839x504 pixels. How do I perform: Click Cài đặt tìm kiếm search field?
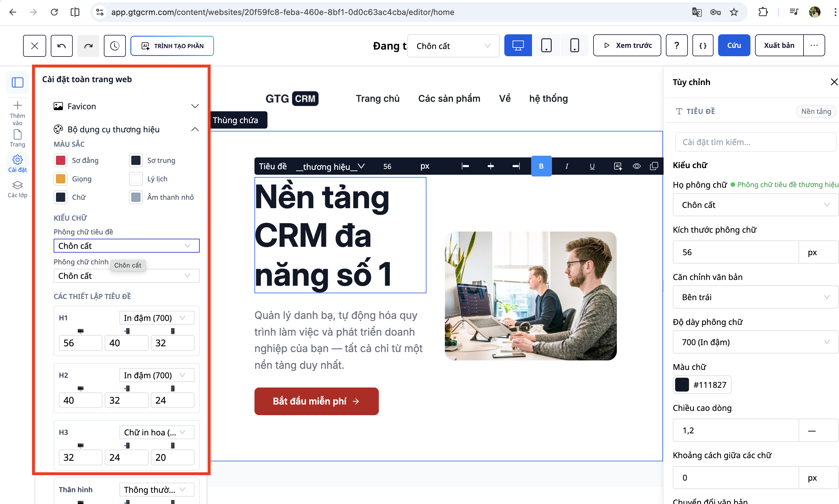(755, 142)
